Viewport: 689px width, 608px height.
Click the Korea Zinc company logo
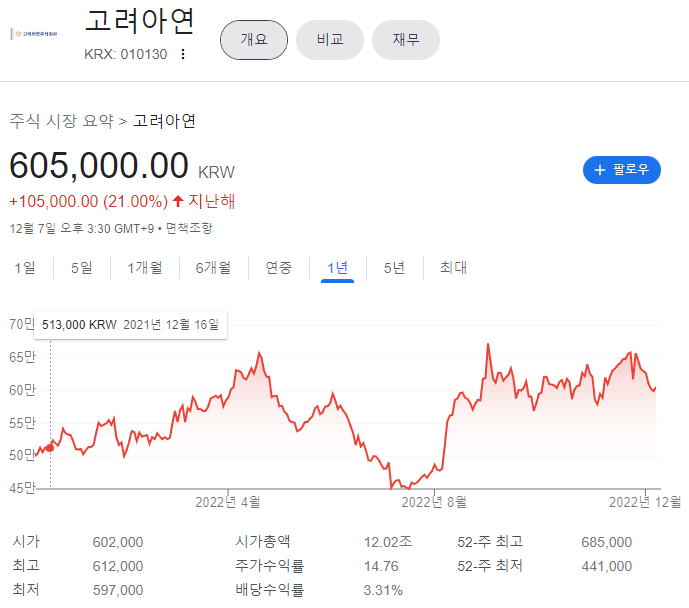coord(34,34)
